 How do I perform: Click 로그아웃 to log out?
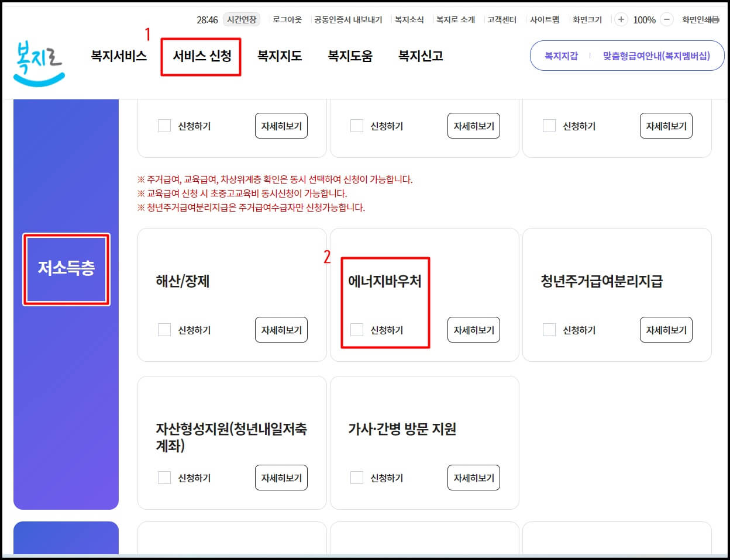(287, 19)
